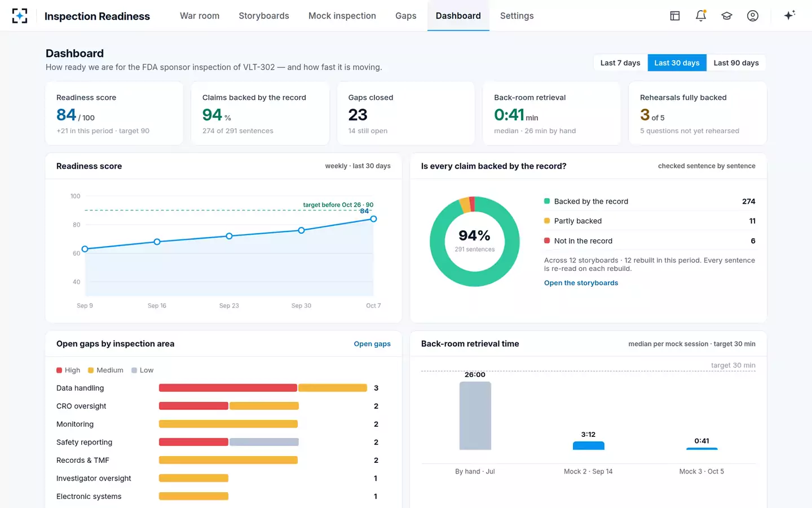
Task: Select the Last 30 days range
Action: (677, 63)
